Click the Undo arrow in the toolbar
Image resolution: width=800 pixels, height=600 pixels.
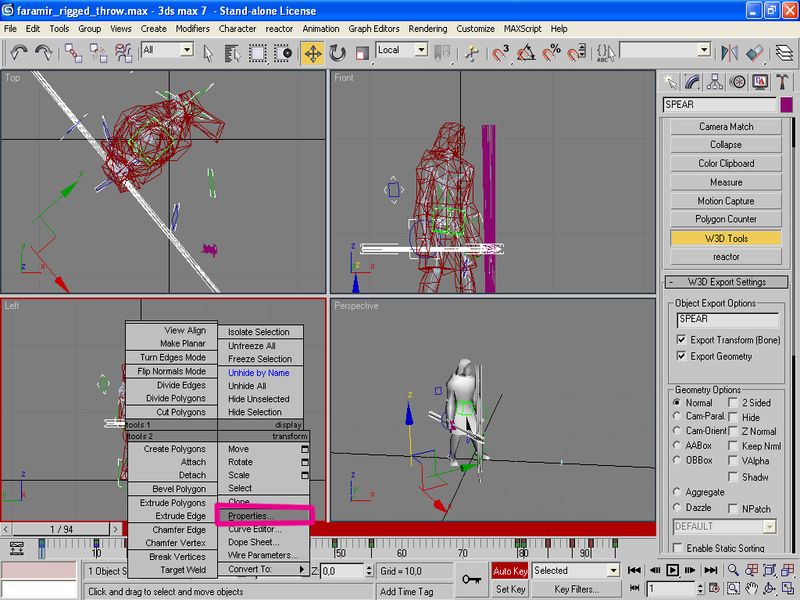(x=19, y=52)
